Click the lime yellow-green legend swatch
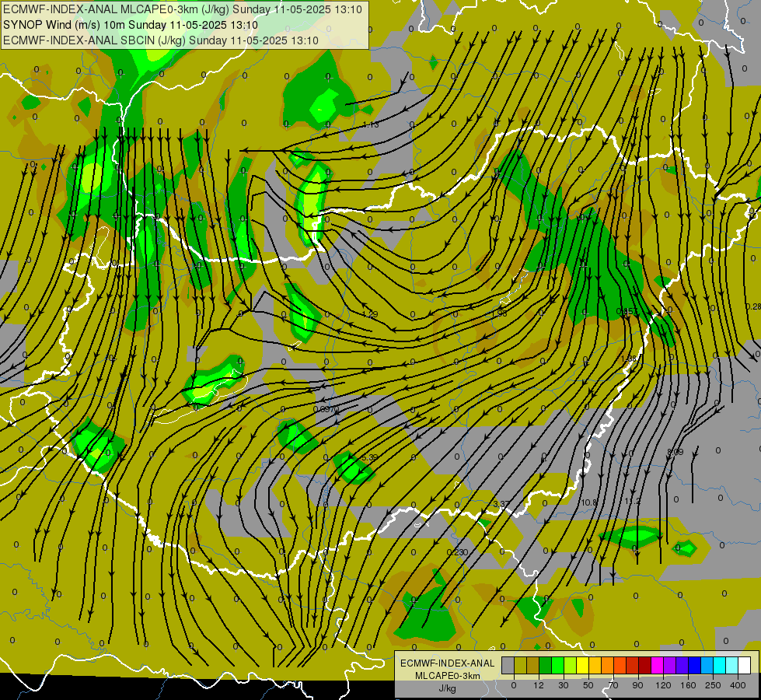Screen dimensions: 761x700 click(x=571, y=665)
